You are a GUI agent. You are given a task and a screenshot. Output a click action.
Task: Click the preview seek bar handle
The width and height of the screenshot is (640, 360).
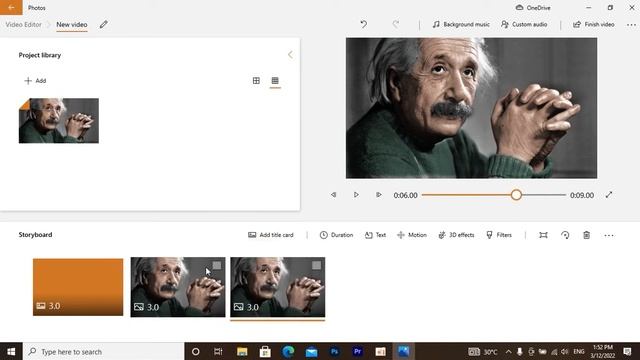[x=516, y=195]
